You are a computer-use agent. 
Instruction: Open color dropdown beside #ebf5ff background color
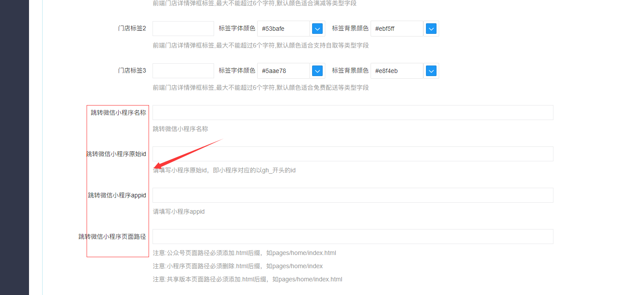coord(431,29)
